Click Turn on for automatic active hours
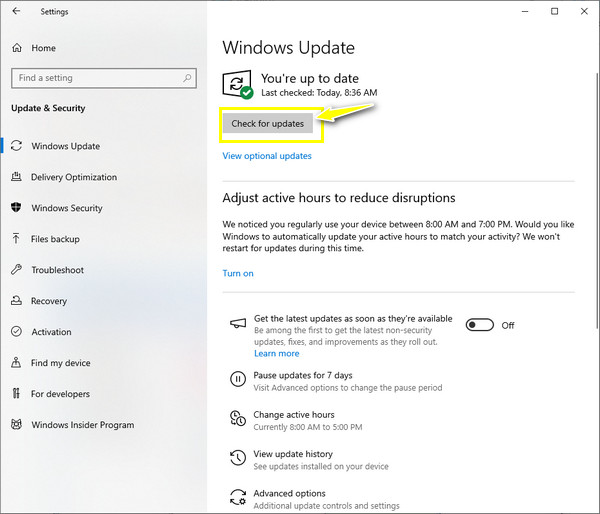The image size is (600, 514). coord(238,273)
